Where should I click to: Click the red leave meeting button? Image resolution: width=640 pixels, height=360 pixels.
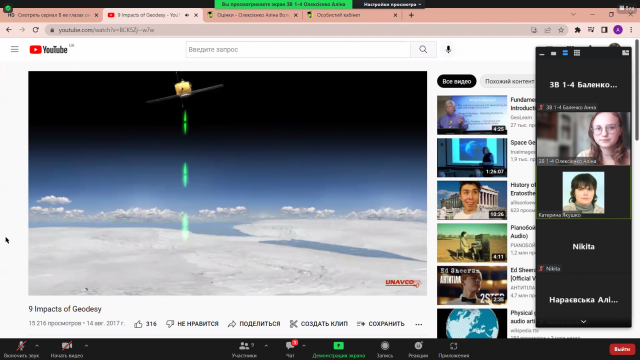[x=622, y=349]
